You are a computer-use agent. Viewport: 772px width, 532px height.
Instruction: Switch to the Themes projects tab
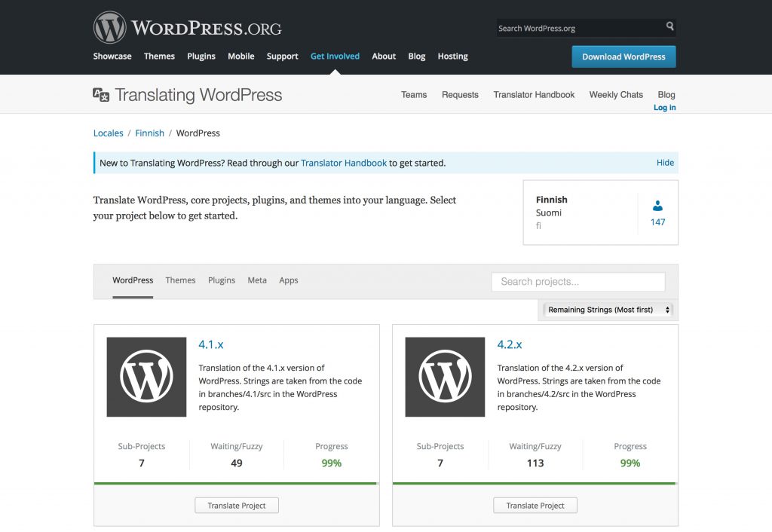180,280
